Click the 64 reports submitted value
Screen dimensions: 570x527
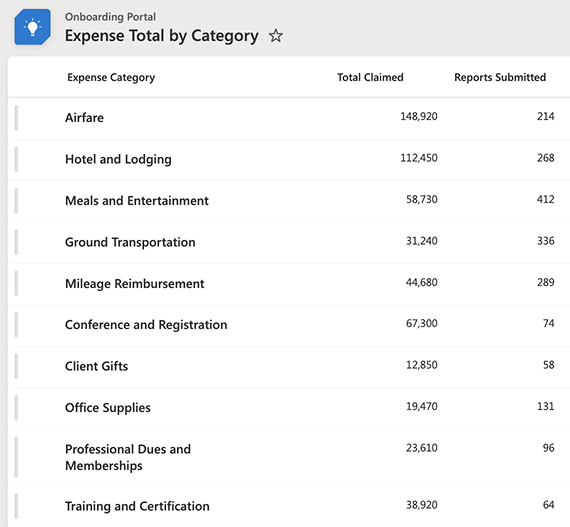pos(549,504)
